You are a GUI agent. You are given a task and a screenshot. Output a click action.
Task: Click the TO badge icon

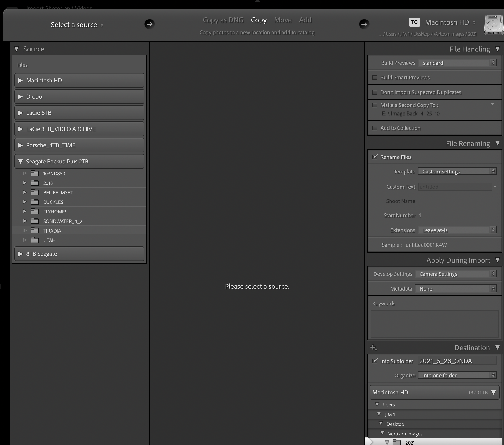414,22
